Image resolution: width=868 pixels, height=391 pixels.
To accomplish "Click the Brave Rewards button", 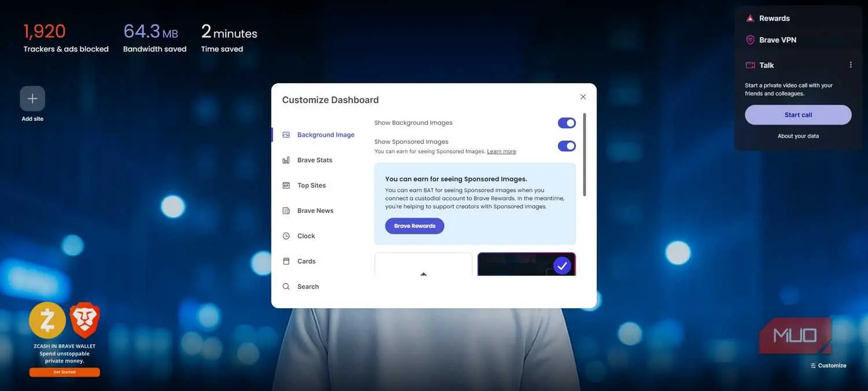I will click(414, 226).
